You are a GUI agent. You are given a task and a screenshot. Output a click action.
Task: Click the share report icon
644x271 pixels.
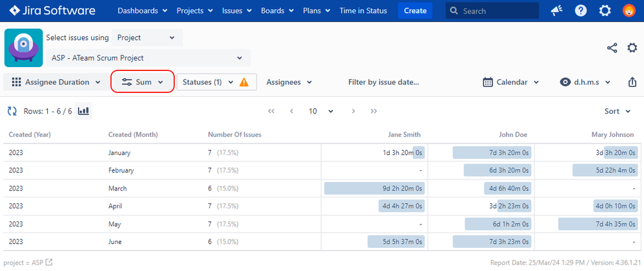(x=612, y=48)
